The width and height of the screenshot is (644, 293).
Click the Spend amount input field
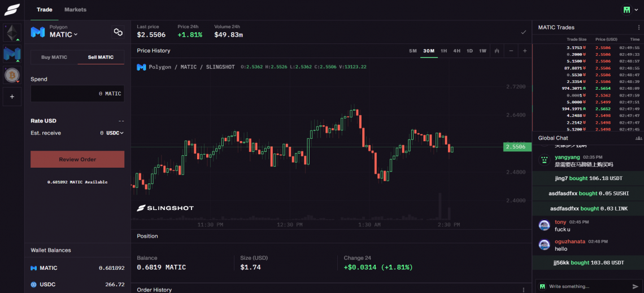pyautogui.click(x=77, y=94)
